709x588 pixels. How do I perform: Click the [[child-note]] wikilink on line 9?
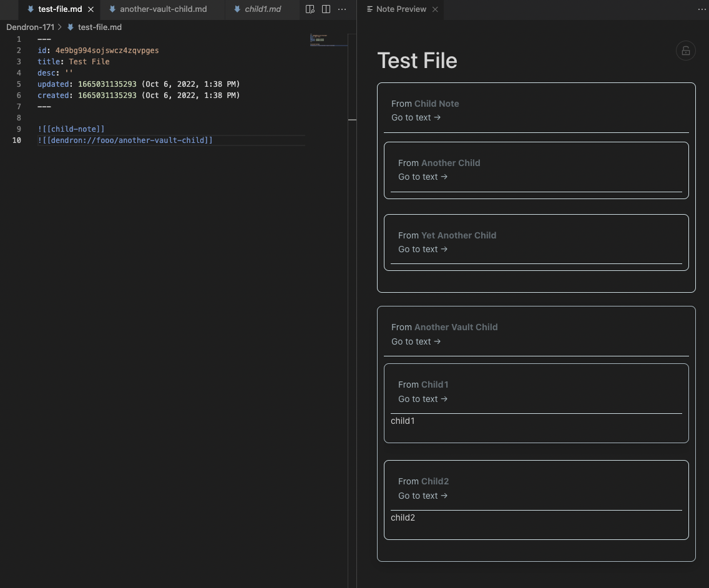coord(71,129)
